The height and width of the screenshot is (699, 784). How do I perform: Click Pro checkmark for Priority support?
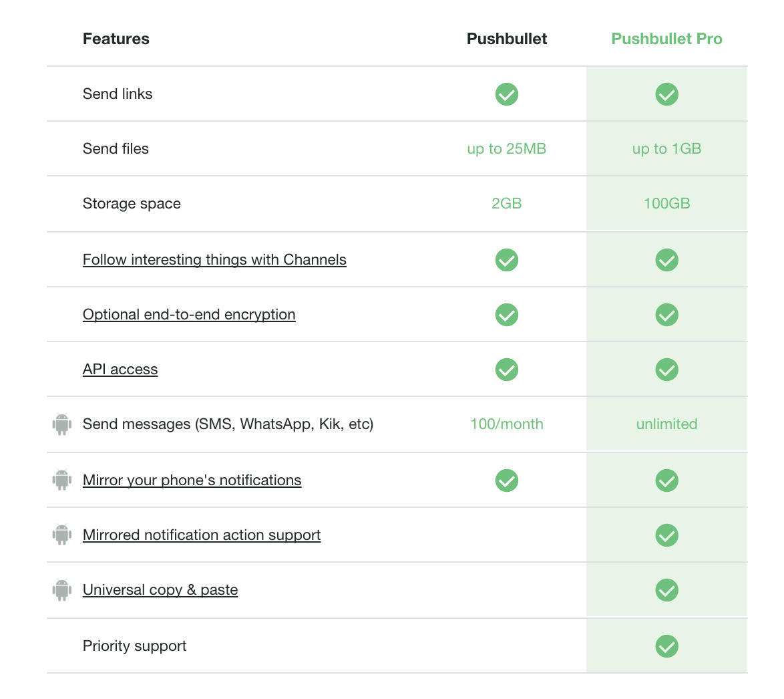(x=666, y=646)
